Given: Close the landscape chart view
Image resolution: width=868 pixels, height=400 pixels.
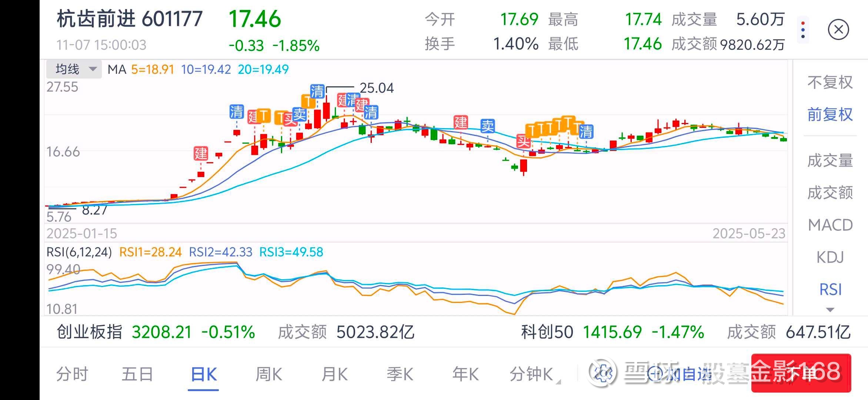Looking at the screenshot, I should pos(838,30).
